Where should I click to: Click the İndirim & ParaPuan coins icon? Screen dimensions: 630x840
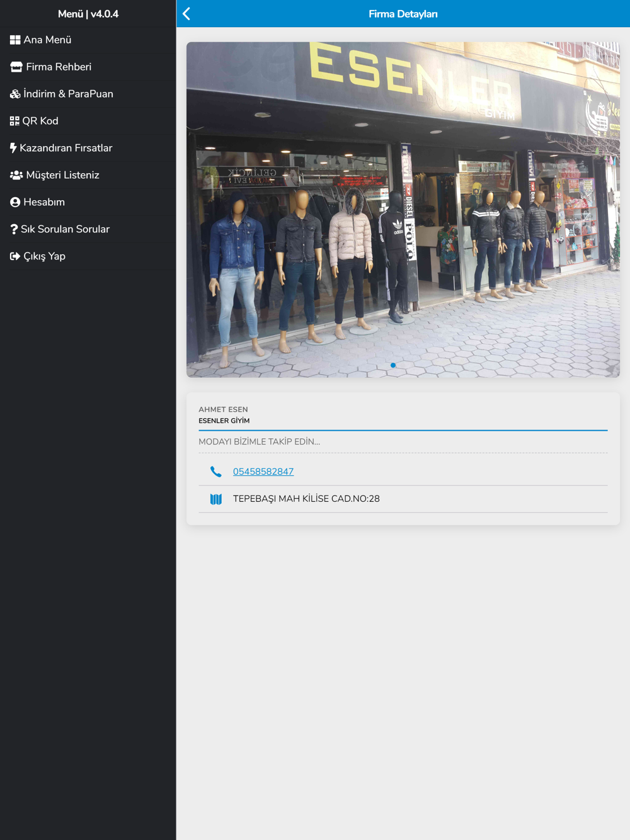[x=15, y=94]
